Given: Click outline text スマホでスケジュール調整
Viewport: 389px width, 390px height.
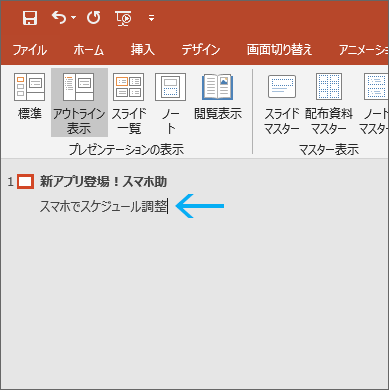Looking at the screenshot, I should point(103,206).
